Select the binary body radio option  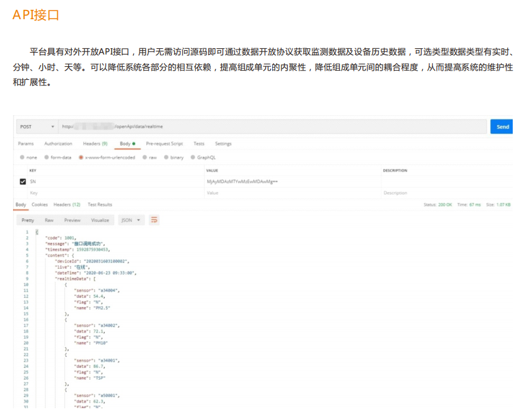[x=167, y=157]
